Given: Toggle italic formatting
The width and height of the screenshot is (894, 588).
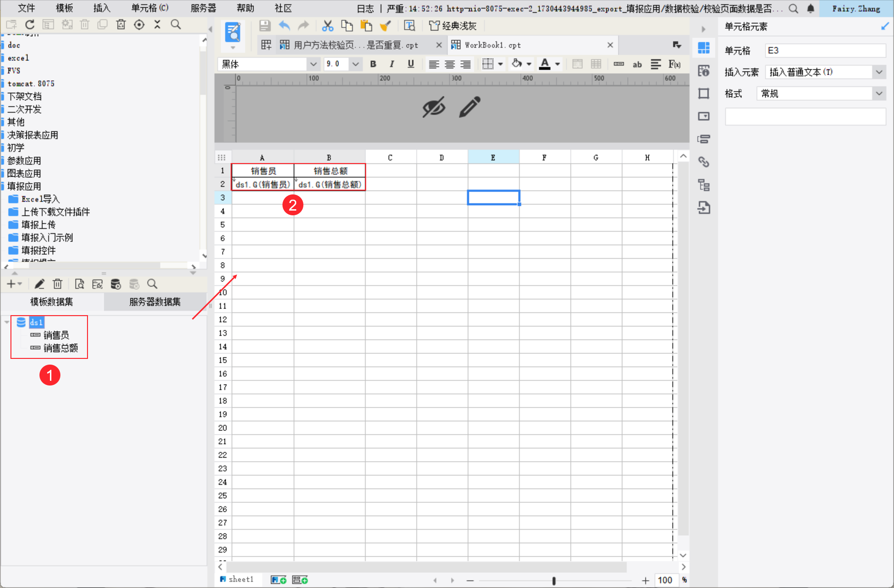Looking at the screenshot, I should (392, 64).
